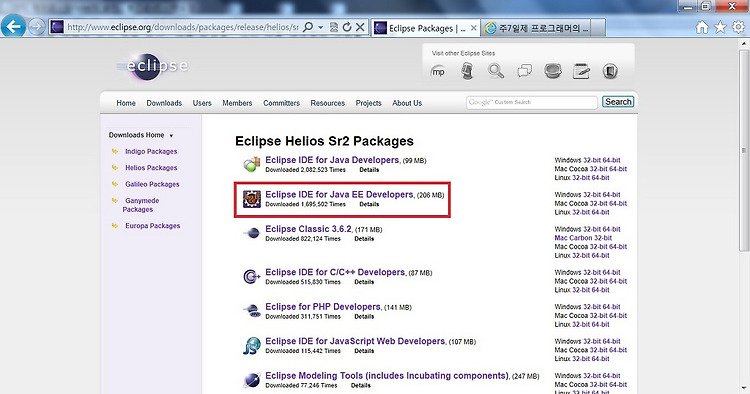Click the Eclipse Classic package icon
The height and width of the screenshot is (394, 750).
(252, 233)
